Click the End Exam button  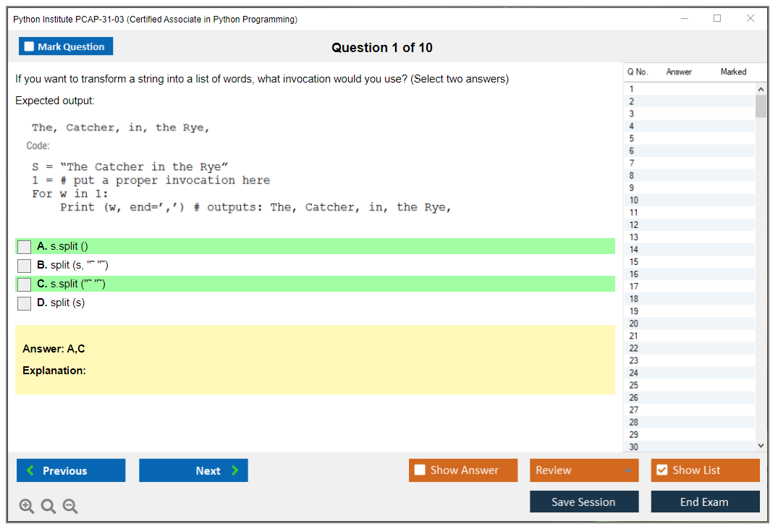tap(705, 502)
